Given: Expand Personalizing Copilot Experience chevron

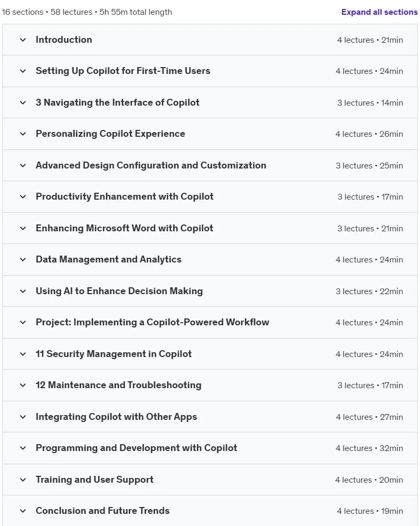Looking at the screenshot, I should [23, 134].
